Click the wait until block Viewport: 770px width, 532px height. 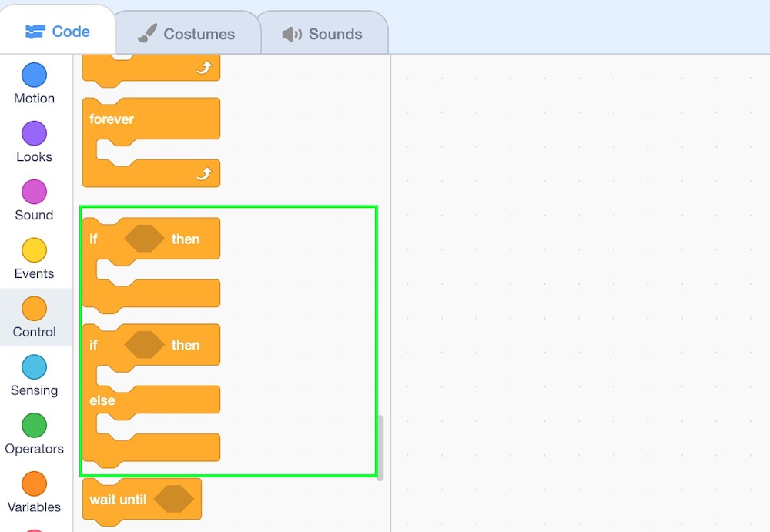(x=118, y=500)
